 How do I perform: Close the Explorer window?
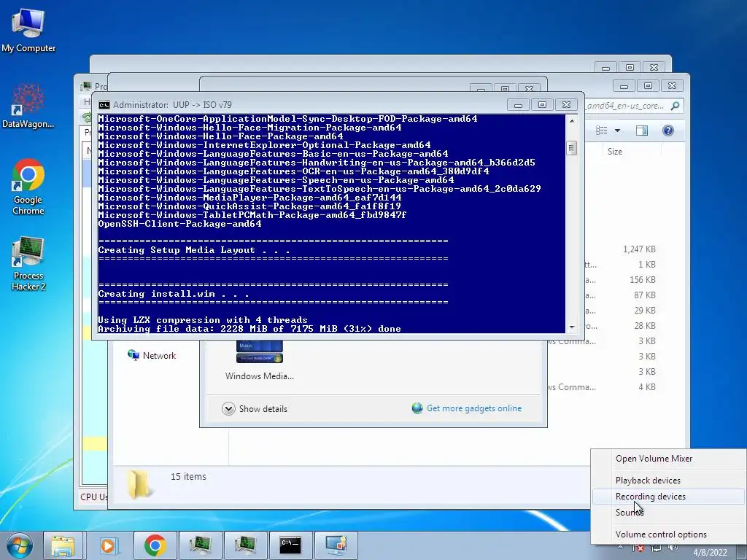(x=672, y=86)
